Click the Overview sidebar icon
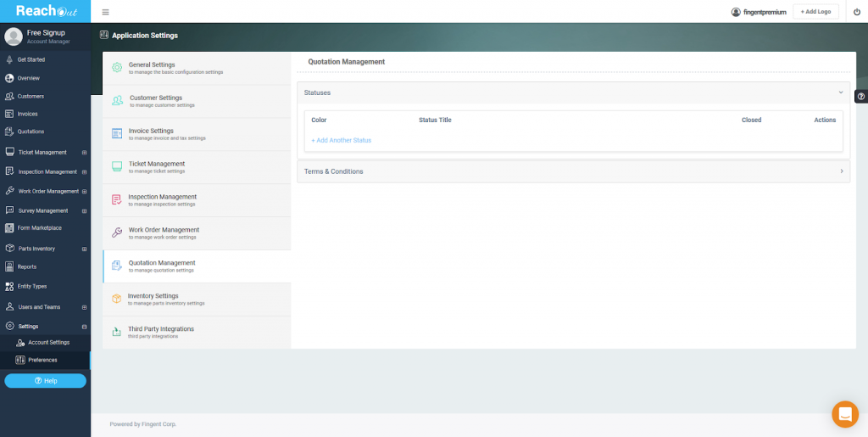This screenshot has height=437, width=868. [8, 78]
